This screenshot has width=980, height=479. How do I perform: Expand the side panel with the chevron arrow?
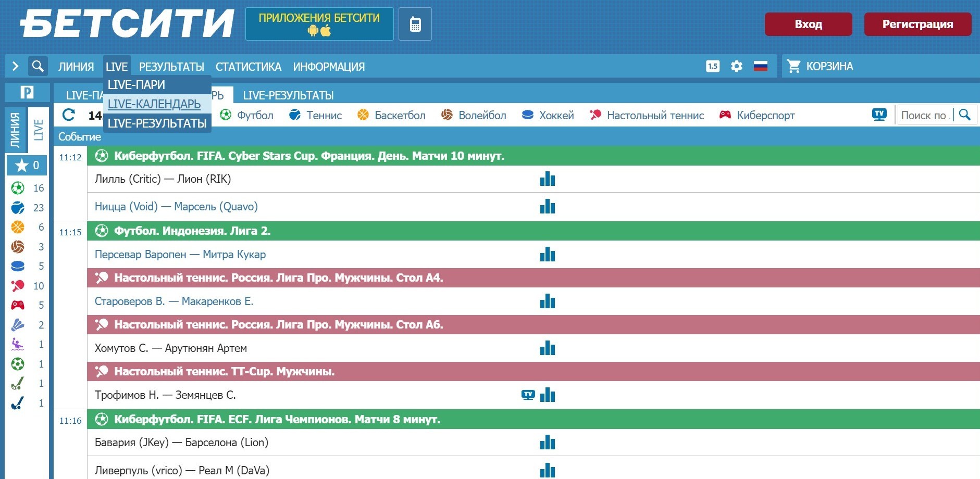pyautogui.click(x=15, y=66)
